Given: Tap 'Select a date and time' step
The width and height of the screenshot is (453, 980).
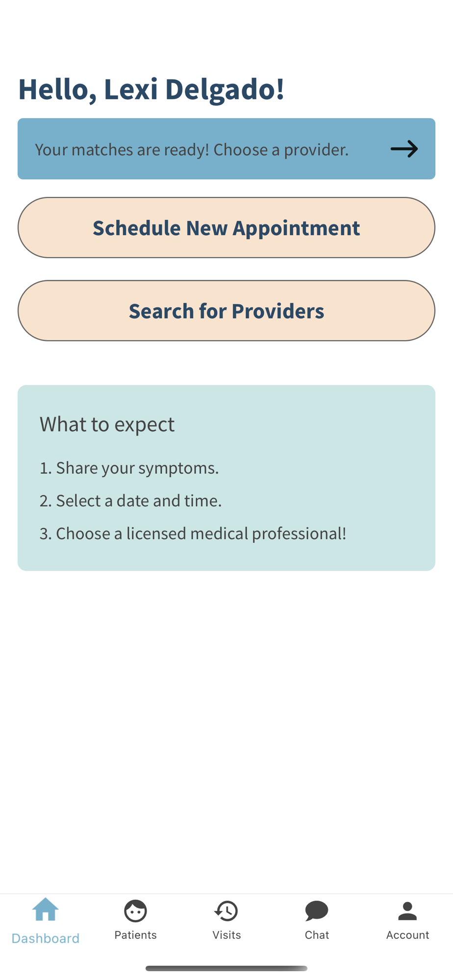Looking at the screenshot, I should (x=130, y=501).
